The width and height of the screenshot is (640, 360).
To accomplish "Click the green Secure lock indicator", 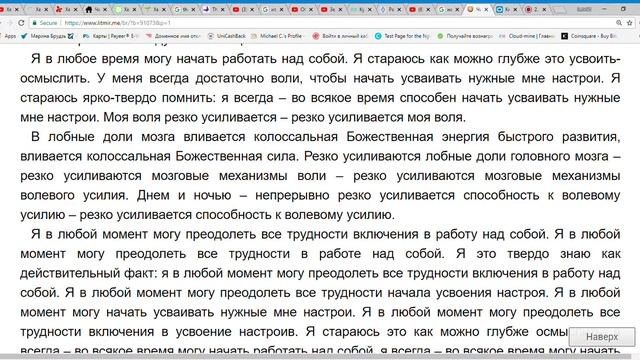I will (x=44, y=23).
